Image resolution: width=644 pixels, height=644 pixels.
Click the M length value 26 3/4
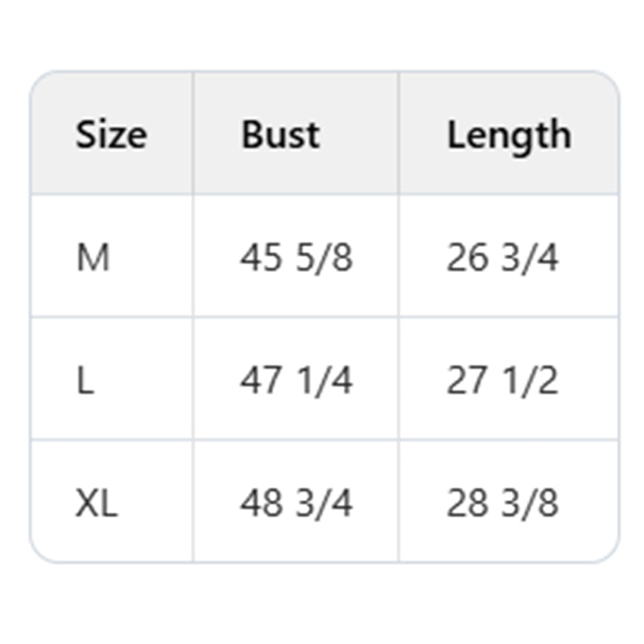coord(502,258)
